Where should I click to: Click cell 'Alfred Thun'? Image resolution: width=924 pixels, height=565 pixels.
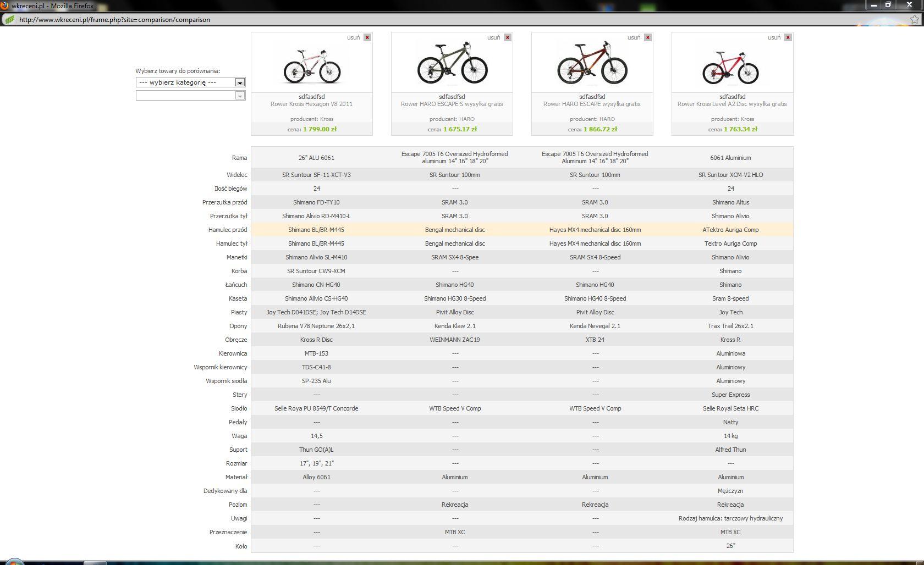click(x=730, y=450)
